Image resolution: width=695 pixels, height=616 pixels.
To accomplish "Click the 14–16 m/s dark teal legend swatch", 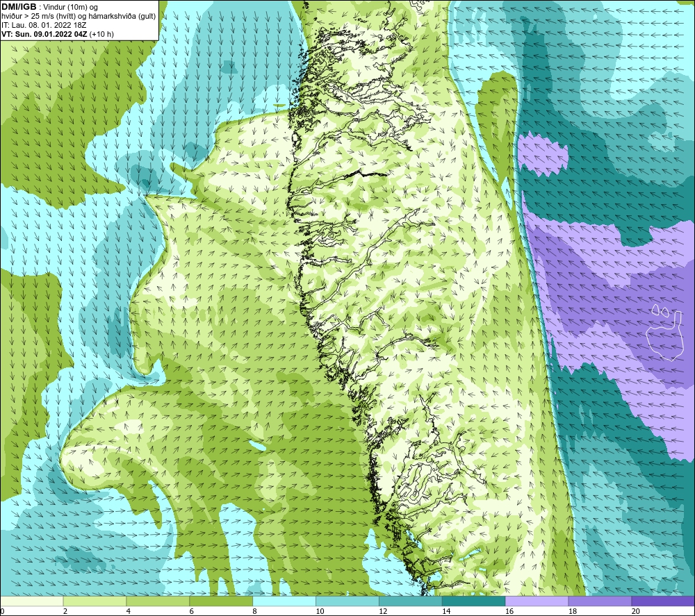I will [x=473, y=601].
